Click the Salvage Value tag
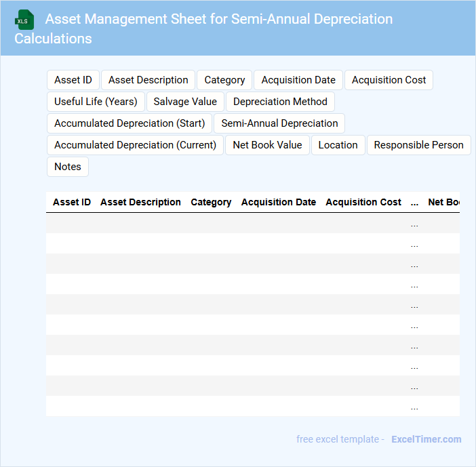476x467 pixels. (185, 102)
